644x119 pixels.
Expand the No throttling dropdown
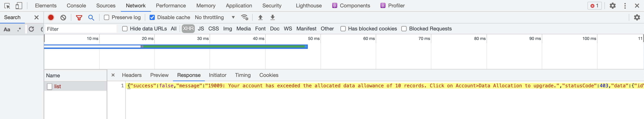click(215, 17)
